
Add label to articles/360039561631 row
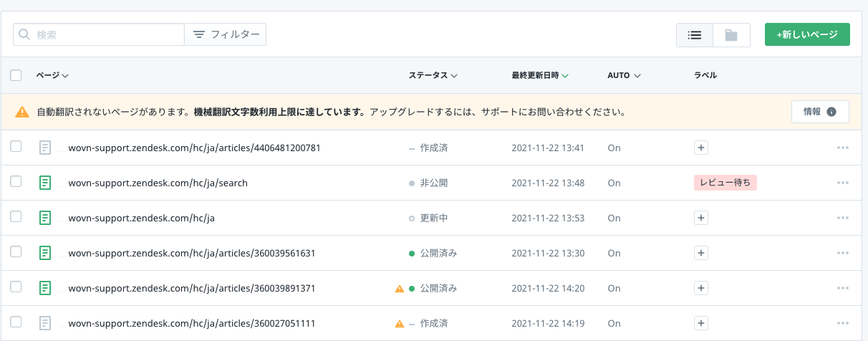click(701, 253)
